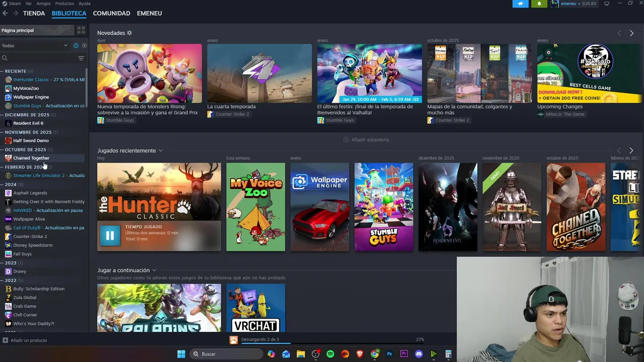
Task: Click Añadir estantería
Action: point(366,140)
